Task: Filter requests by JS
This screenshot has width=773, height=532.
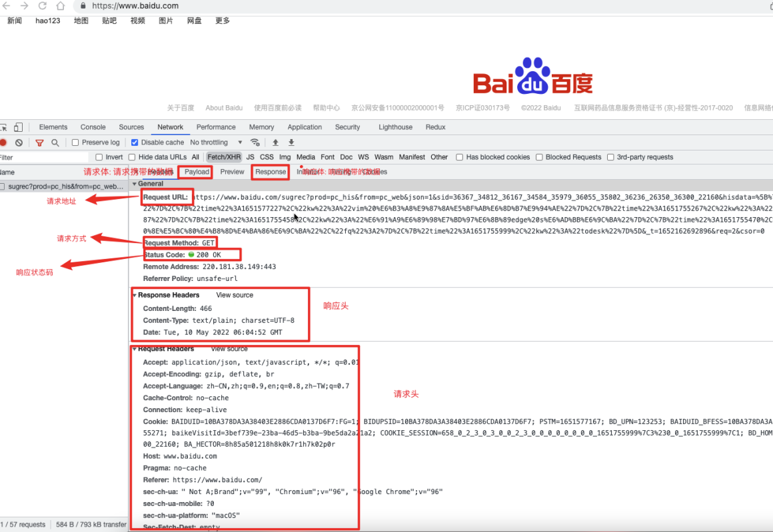Action: point(251,157)
